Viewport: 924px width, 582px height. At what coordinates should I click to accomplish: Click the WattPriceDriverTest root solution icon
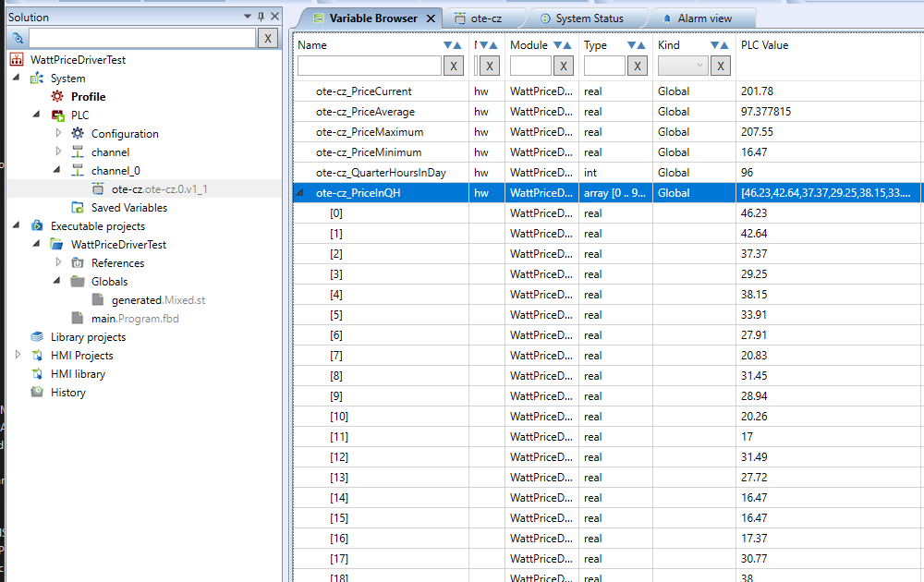coord(17,60)
